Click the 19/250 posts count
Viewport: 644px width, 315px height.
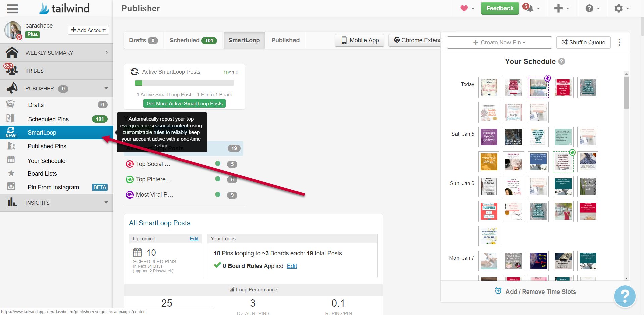pyautogui.click(x=231, y=72)
